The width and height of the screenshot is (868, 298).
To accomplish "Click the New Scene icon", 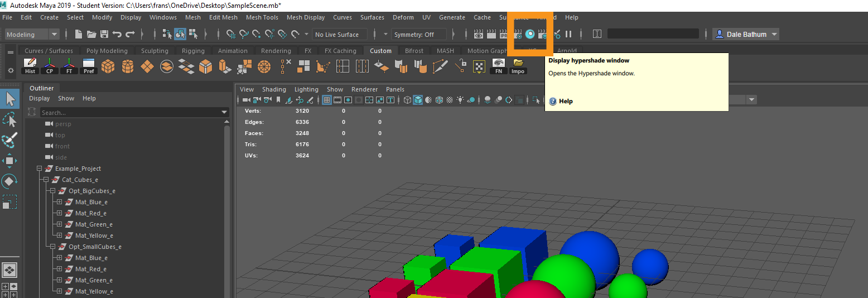I will pyautogui.click(x=79, y=34).
